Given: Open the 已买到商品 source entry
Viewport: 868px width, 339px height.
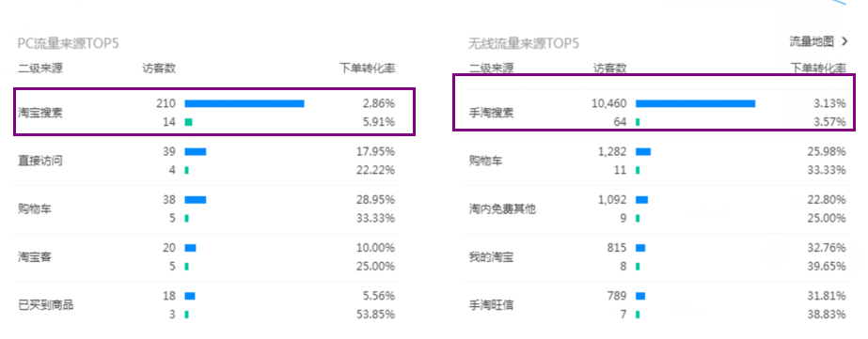Looking at the screenshot, I should (45, 304).
